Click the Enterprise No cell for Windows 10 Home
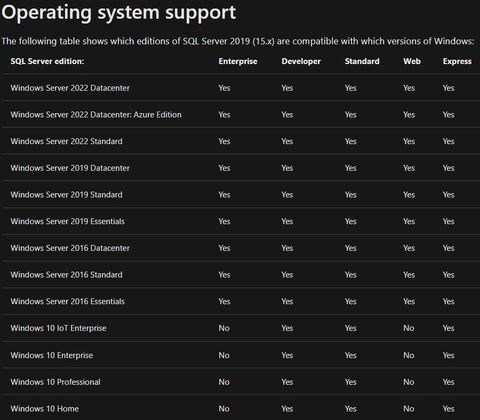This screenshot has height=420, width=480. click(x=224, y=409)
